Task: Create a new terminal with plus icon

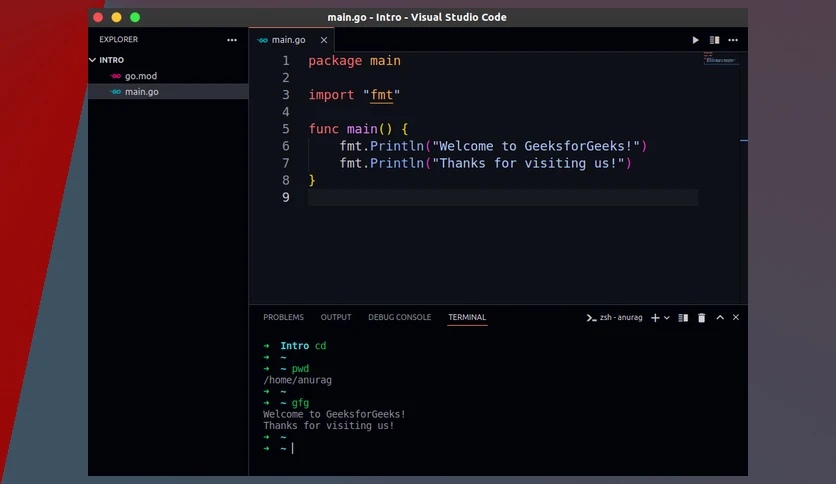Action: [x=655, y=318]
